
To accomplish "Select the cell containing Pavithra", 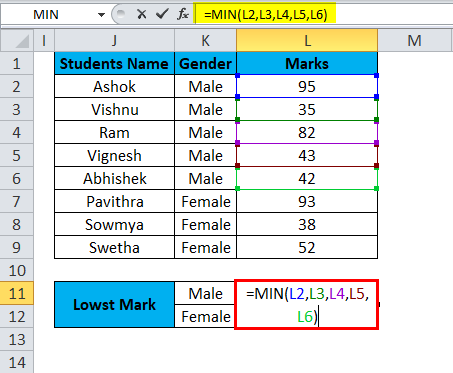I will click(114, 201).
